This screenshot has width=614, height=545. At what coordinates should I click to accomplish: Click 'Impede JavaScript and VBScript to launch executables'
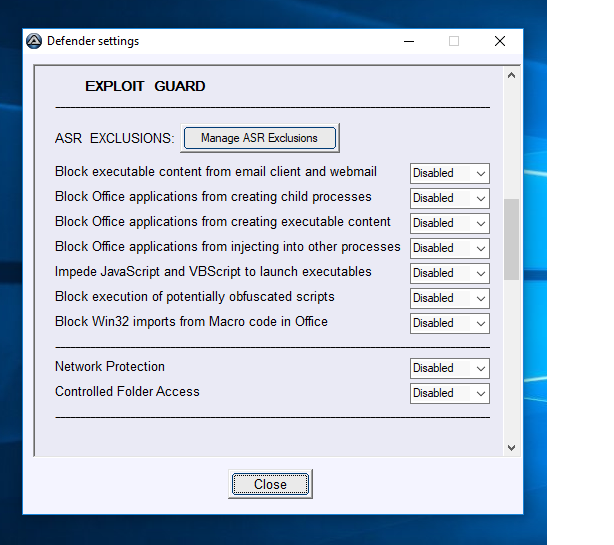(213, 272)
